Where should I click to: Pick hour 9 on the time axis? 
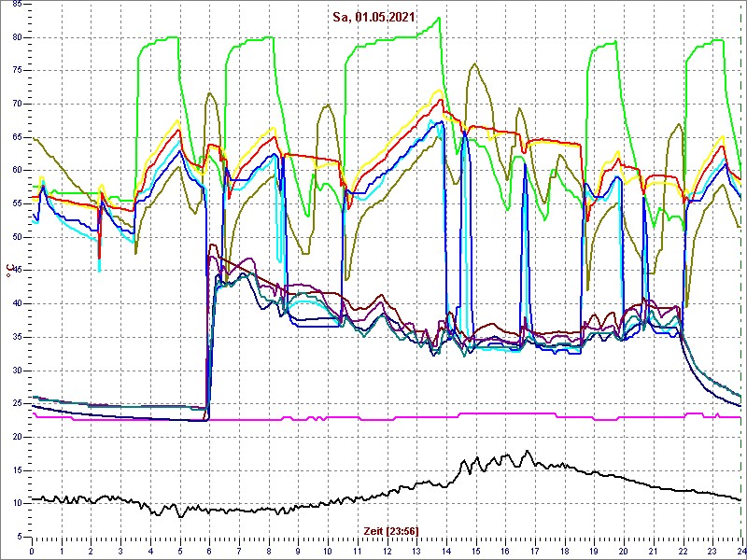tap(298, 551)
